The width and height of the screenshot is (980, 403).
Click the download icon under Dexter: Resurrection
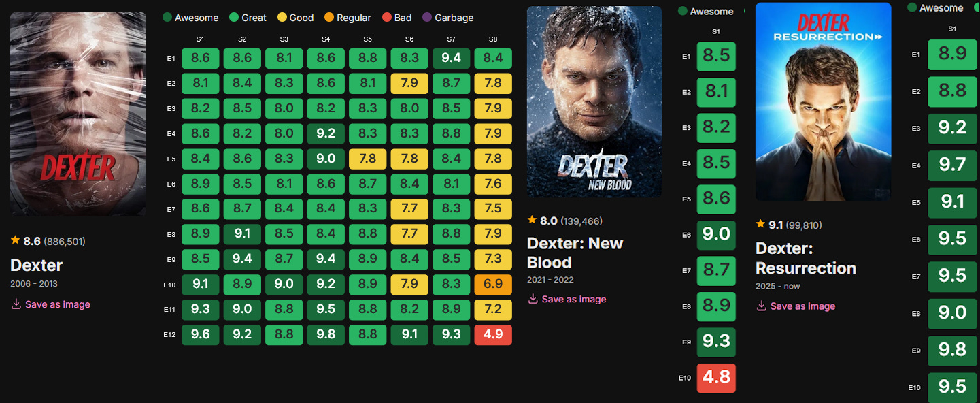click(762, 306)
